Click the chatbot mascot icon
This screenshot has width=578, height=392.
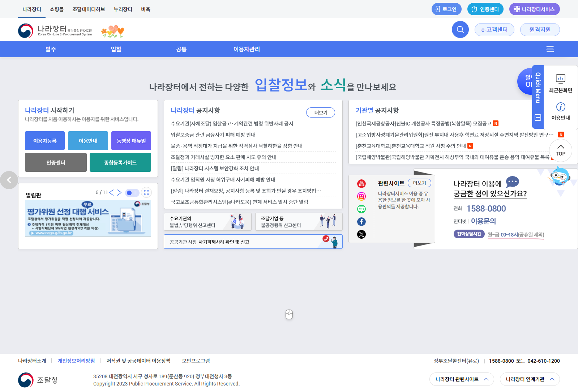(560, 176)
